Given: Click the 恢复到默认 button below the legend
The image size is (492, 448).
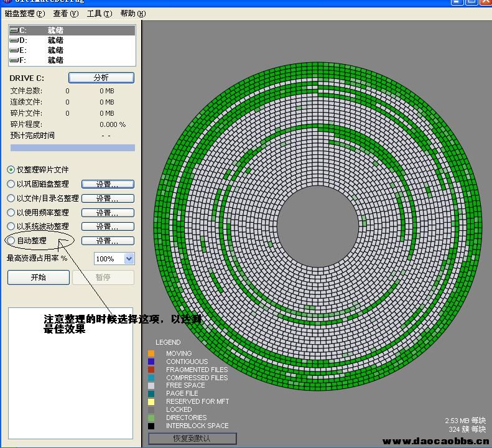Looking at the screenshot, I should 192,439.
